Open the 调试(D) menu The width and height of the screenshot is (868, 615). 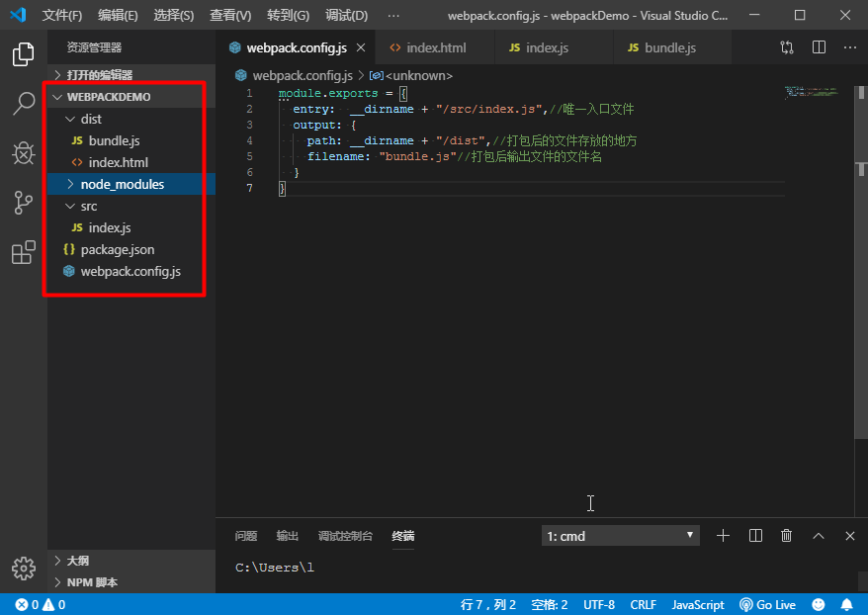point(347,16)
